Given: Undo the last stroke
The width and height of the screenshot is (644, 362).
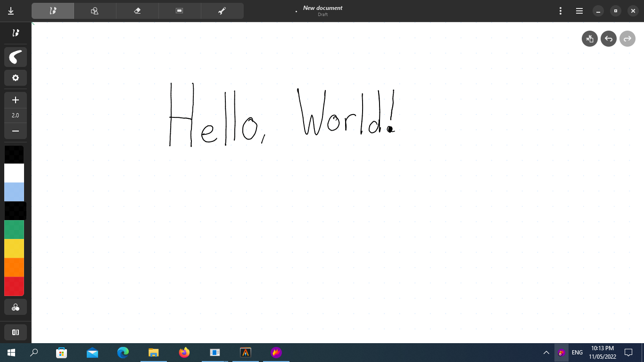Looking at the screenshot, I should pos(609,39).
